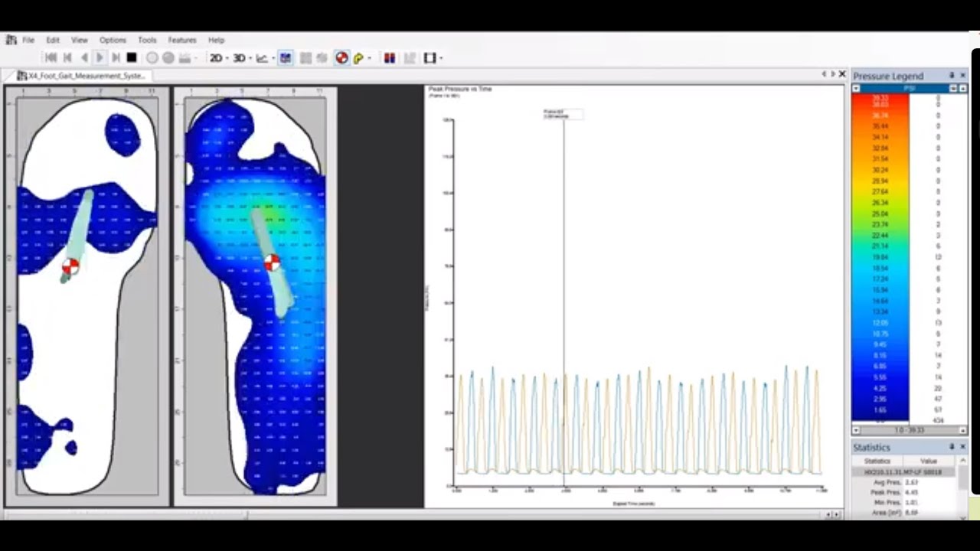Viewport: 980px width, 551px height.
Task: Click the graph chart toolbar icon
Action: [262, 58]
